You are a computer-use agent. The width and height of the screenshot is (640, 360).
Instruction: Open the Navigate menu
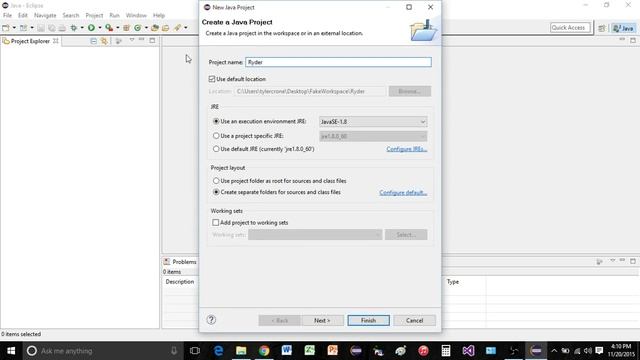pos(45,15)
